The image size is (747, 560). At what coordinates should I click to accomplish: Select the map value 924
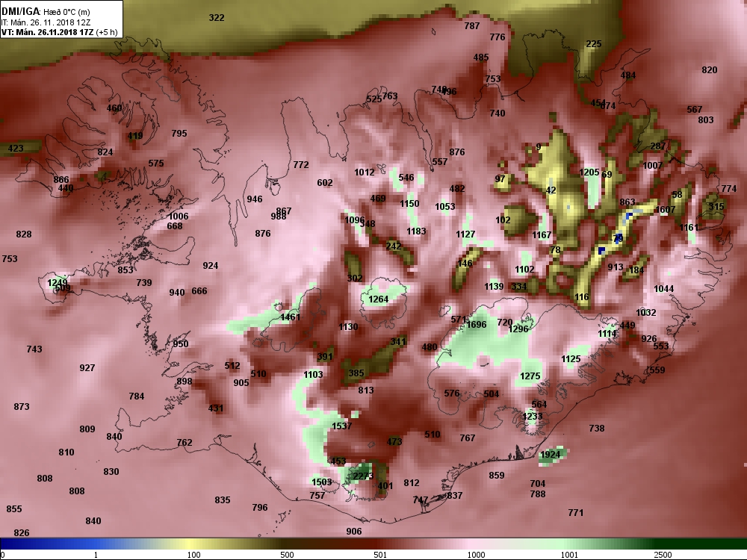(x=210, y=266)
